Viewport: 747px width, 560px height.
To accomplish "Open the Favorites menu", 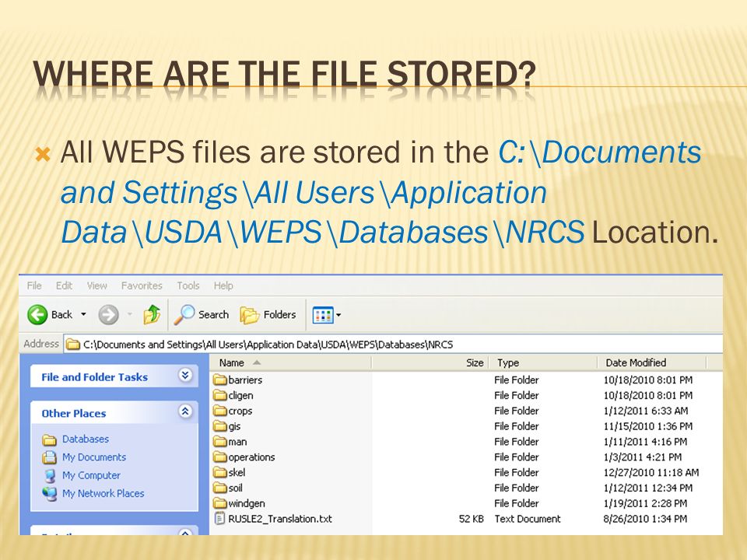I will (x=142, y=285).
